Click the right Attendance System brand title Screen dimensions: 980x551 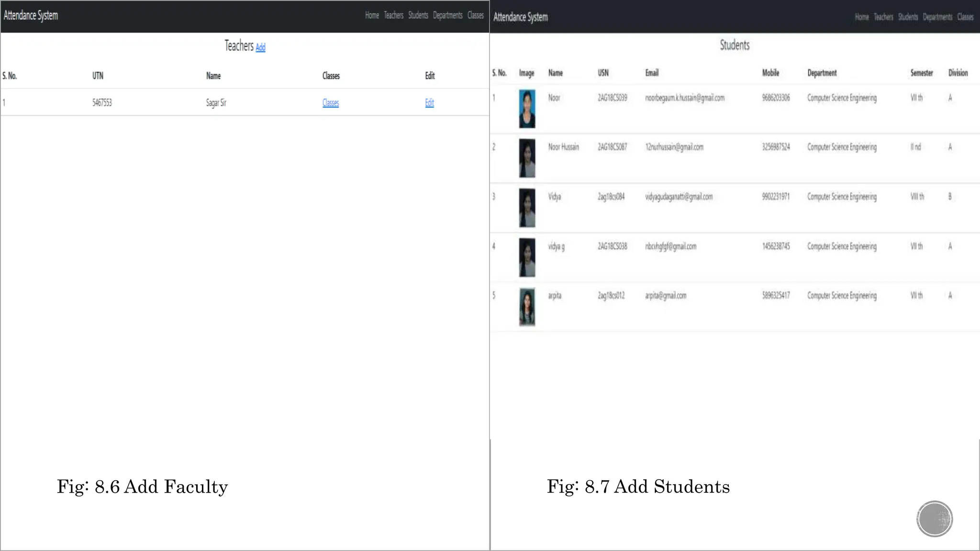(x=520, y=17)
